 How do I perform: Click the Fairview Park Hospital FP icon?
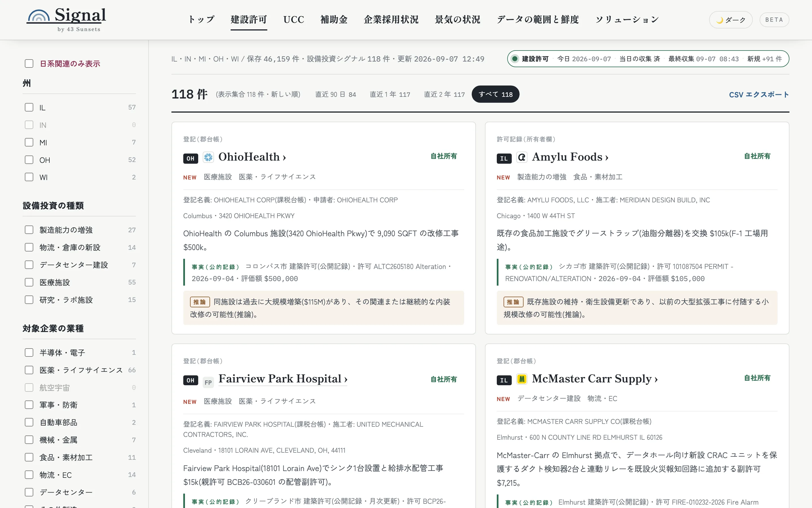[208, 382]
